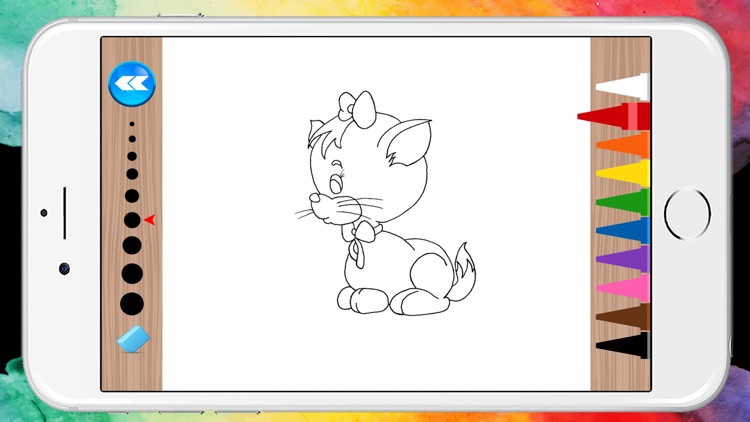Choose the third brush size dot

132,156
